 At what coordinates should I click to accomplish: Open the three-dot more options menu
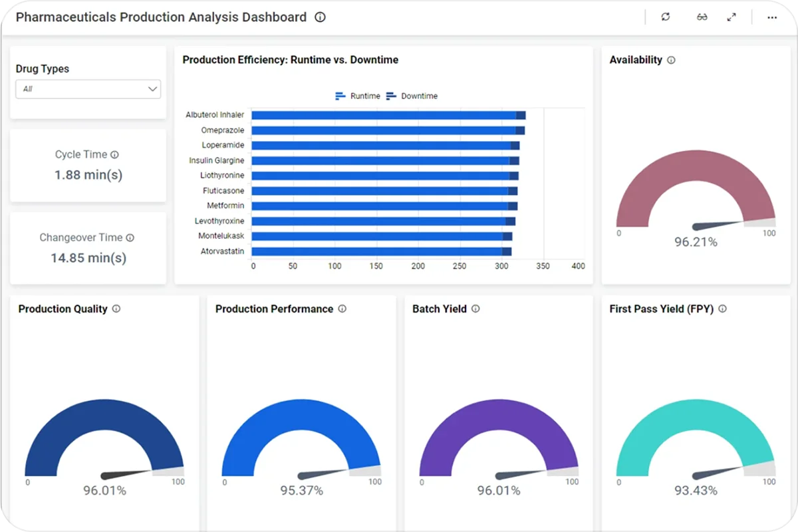tap(772, 17)
